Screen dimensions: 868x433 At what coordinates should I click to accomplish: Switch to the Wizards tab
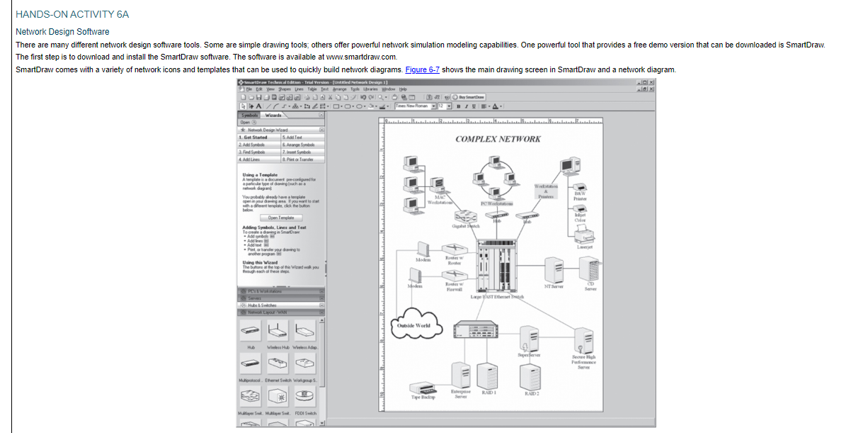(273, 115)
